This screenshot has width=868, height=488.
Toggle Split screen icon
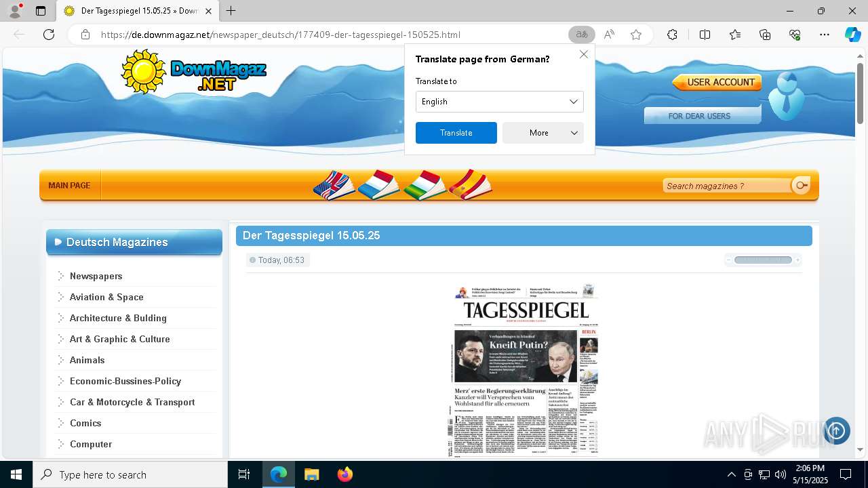(x=705, y=35)
